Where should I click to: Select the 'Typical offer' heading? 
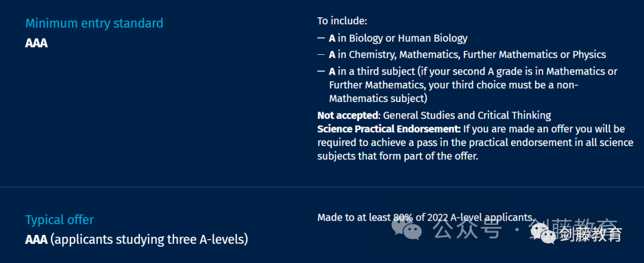tap(60, 220)
